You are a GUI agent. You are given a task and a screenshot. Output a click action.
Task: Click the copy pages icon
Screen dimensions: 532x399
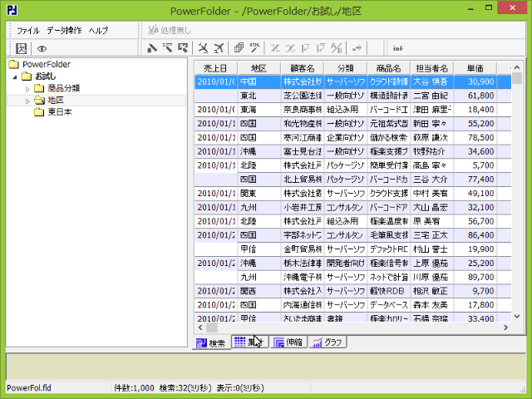point(239,48)
